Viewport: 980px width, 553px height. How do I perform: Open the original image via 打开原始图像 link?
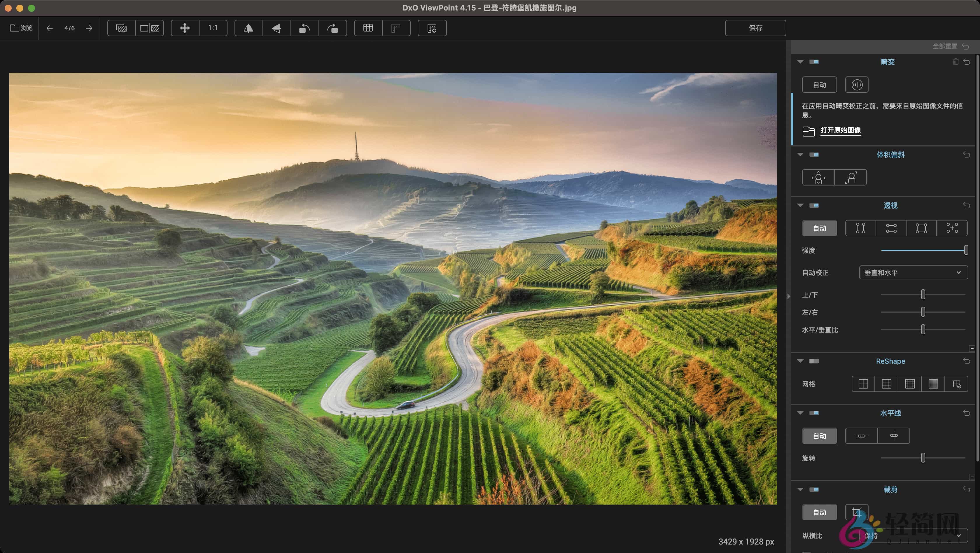click(x=840, y=131)
